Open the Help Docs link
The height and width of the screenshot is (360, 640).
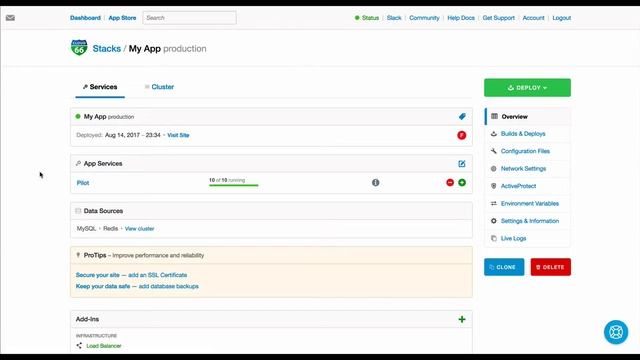[461, 18]
